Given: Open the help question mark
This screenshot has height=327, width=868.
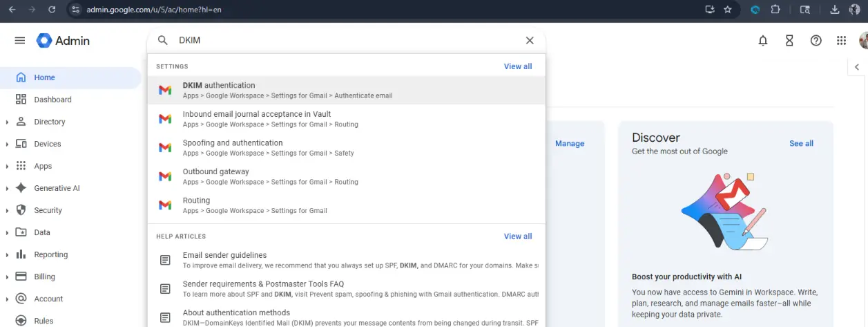Looking at the screenshot, I should coord(816,41).
